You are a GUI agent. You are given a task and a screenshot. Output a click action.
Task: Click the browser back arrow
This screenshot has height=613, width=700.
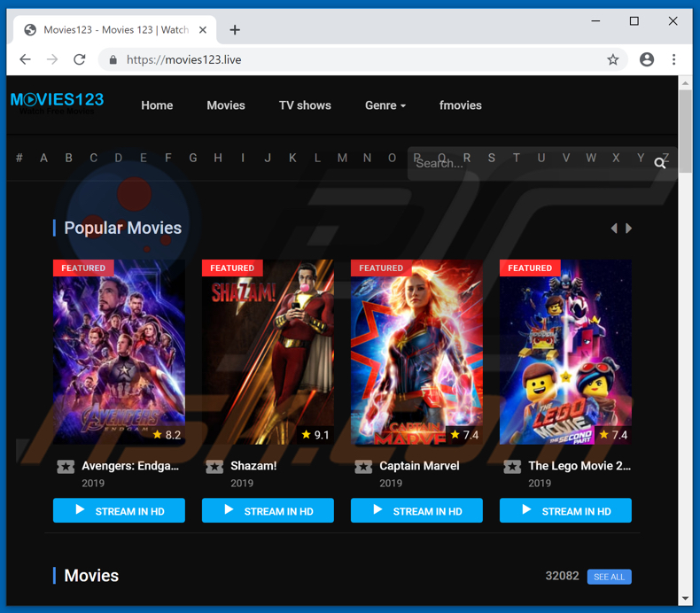click(x=26, y=59)
